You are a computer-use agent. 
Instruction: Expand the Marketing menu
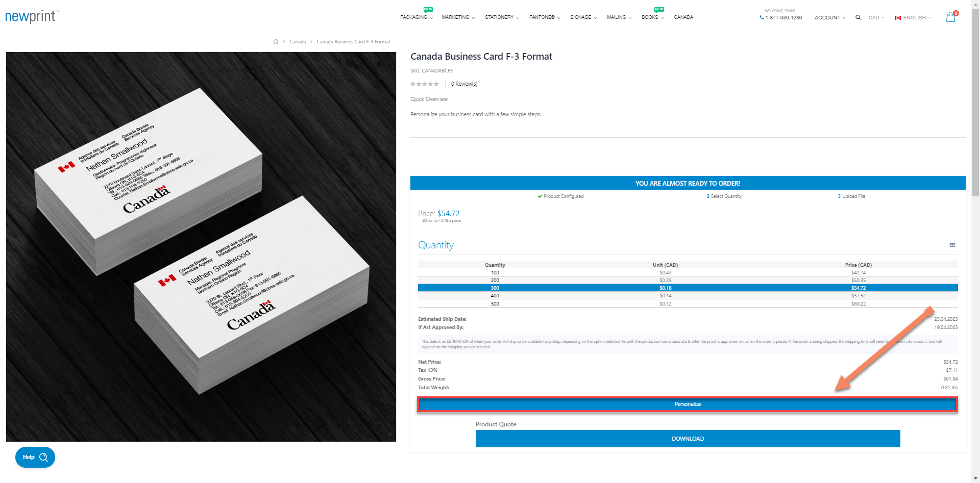[458, 17]
